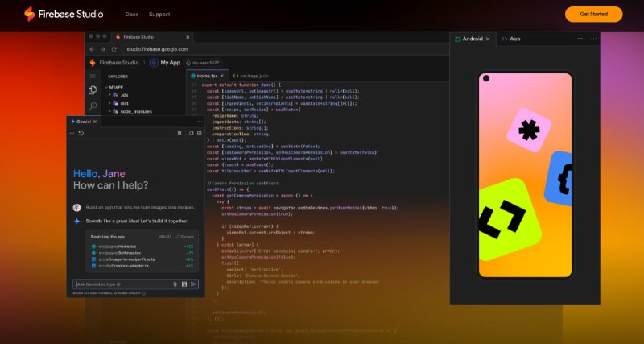Open the hamburger menu in activity bar

93,77
